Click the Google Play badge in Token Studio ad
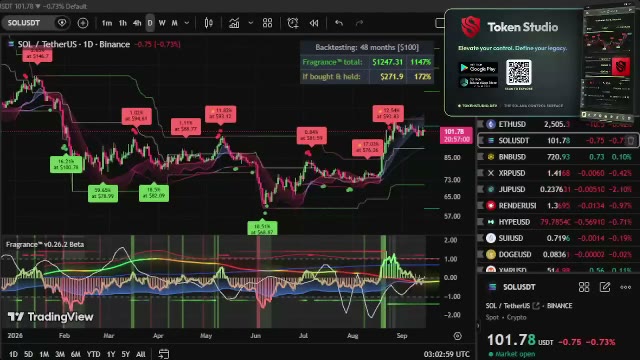The width and height of the screenshot is (640, 360). click(478, 68)
